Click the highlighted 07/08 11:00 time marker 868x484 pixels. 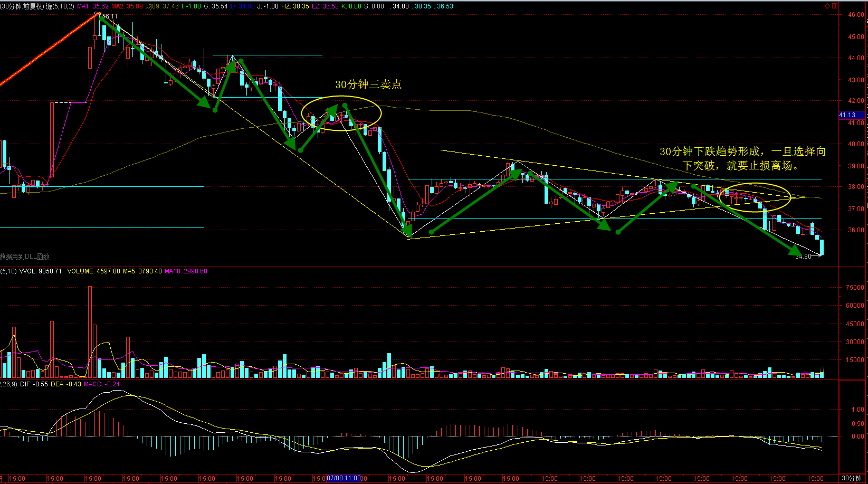pos(344,478)
